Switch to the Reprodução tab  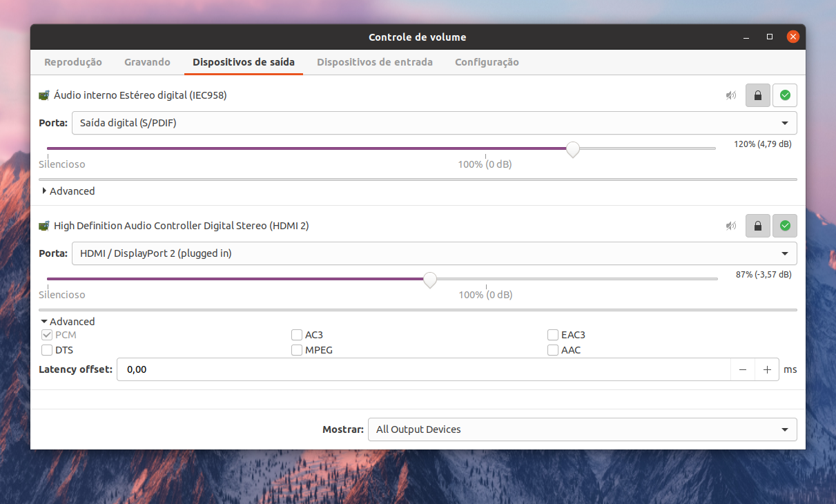73,62
